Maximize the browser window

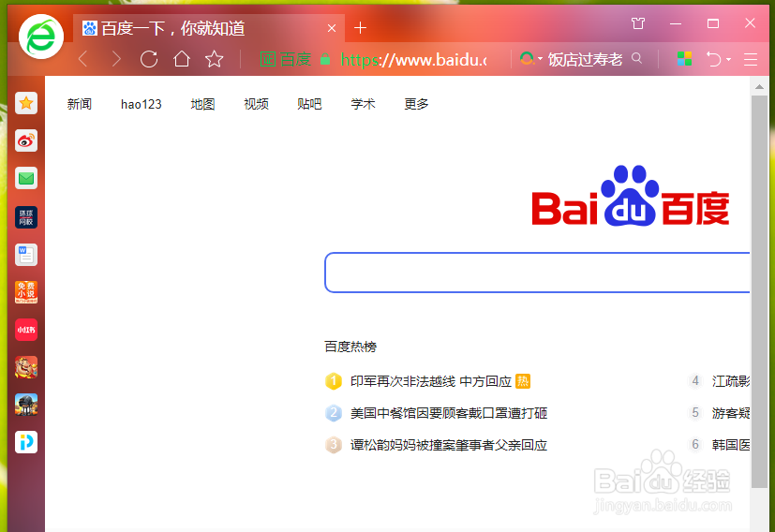713,23
